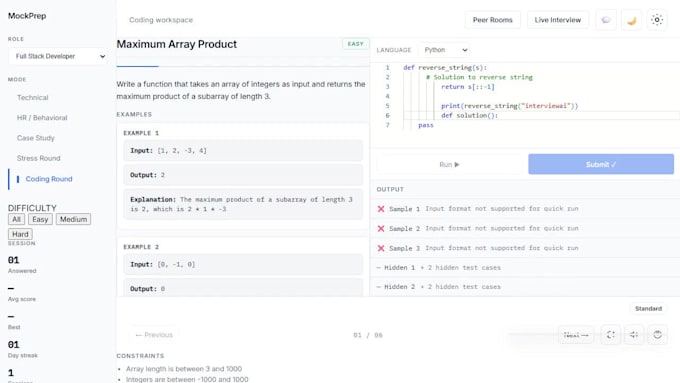Open the Role dropdown showing Full Stack Developer

(58, 56)
